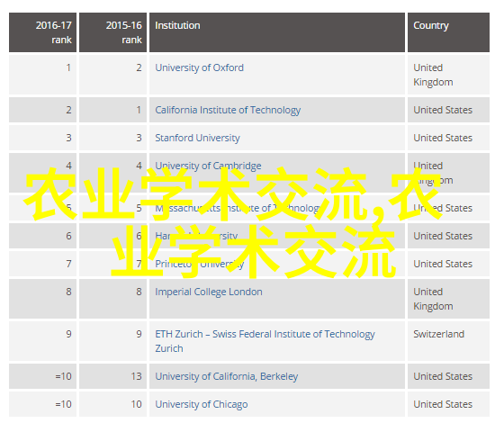This screenshot has height=432, width=504.
Task: Select 2015-16 rank 13 cell for Berkeley
Action: coord(112,376)
